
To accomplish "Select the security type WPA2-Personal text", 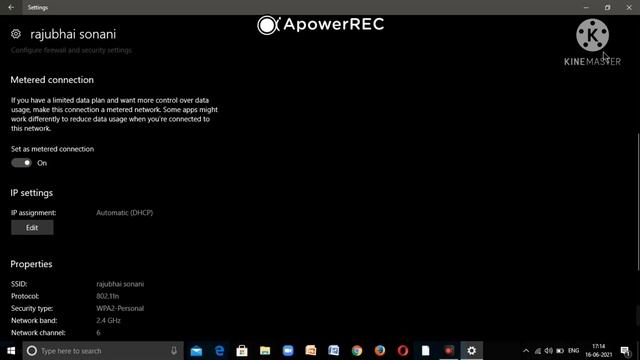I will [x=120, y=308].
